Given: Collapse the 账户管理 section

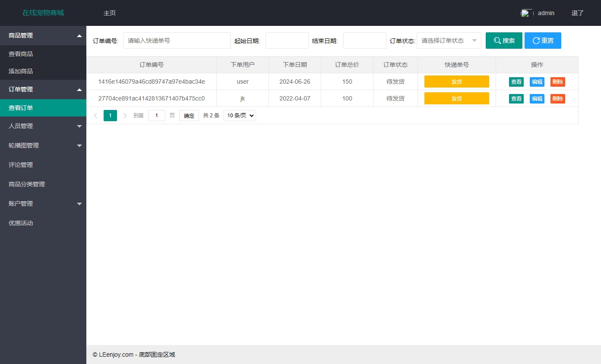Looking at the screenshot, I should tap(43, 204).
